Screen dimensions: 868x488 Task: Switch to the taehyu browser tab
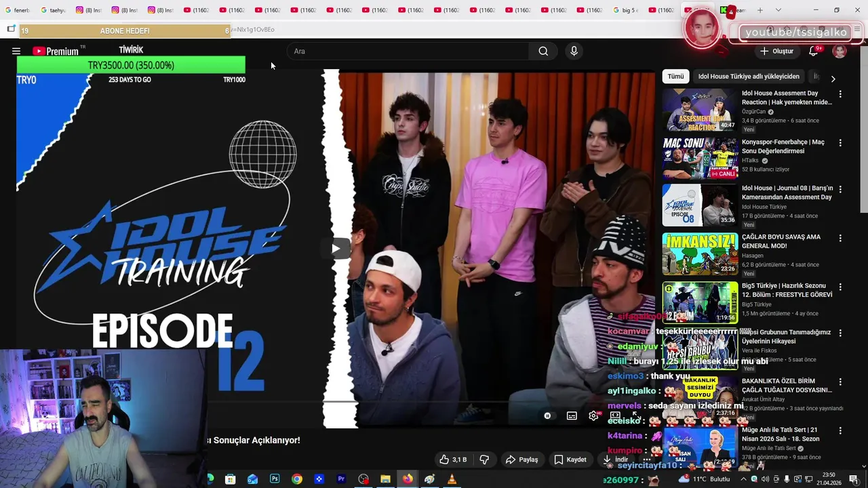point(53,10)
